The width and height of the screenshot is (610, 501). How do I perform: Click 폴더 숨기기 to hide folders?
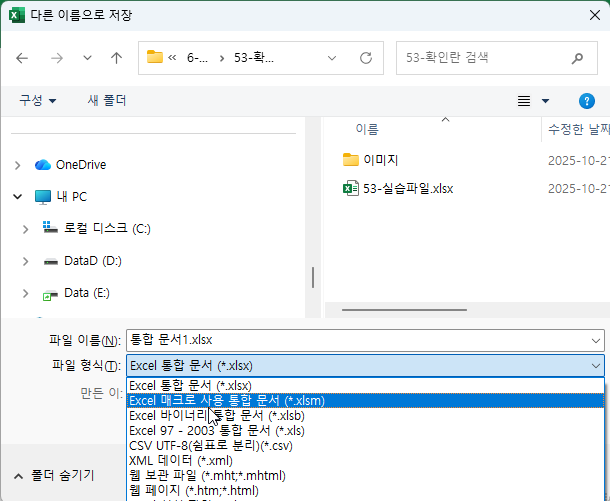coord(54,475)
